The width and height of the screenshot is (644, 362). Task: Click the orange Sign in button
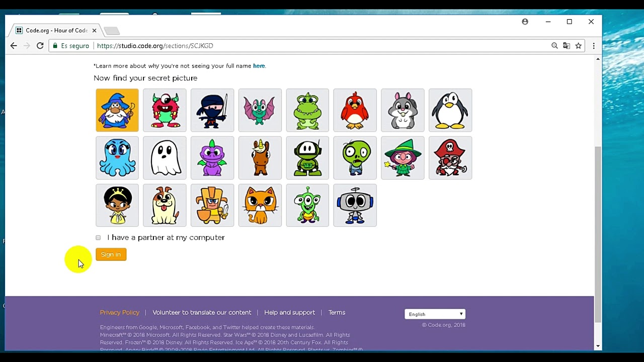coord(111,254)
